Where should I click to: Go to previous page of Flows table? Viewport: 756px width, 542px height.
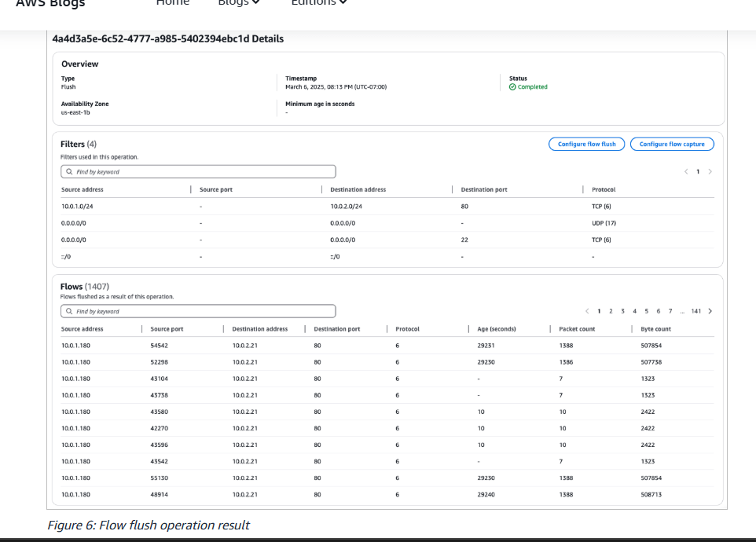coord(587,311)
